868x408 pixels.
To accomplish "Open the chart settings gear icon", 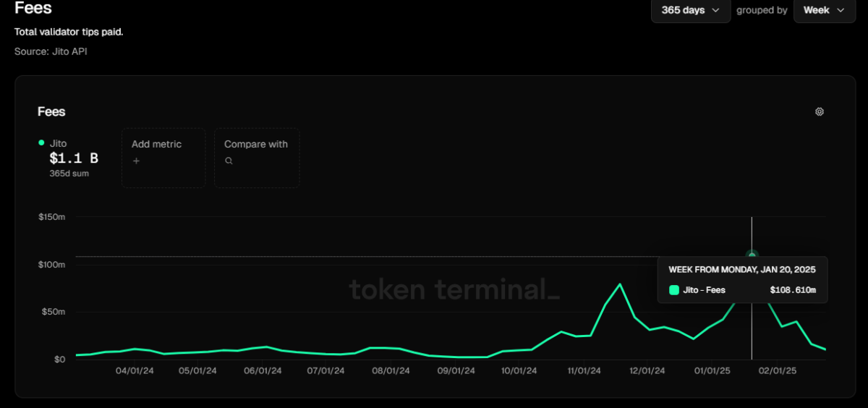I will [x=819, y=112].
